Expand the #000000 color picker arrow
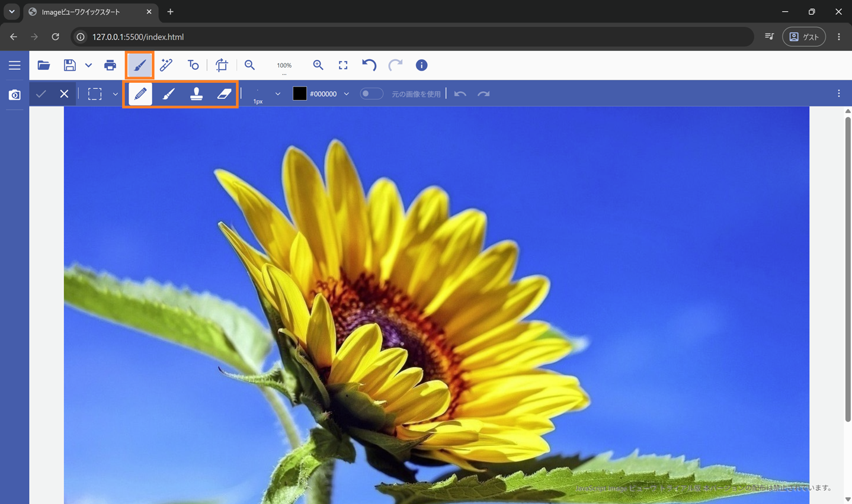This screenshot has height=504, width=852. pos(346,94)
